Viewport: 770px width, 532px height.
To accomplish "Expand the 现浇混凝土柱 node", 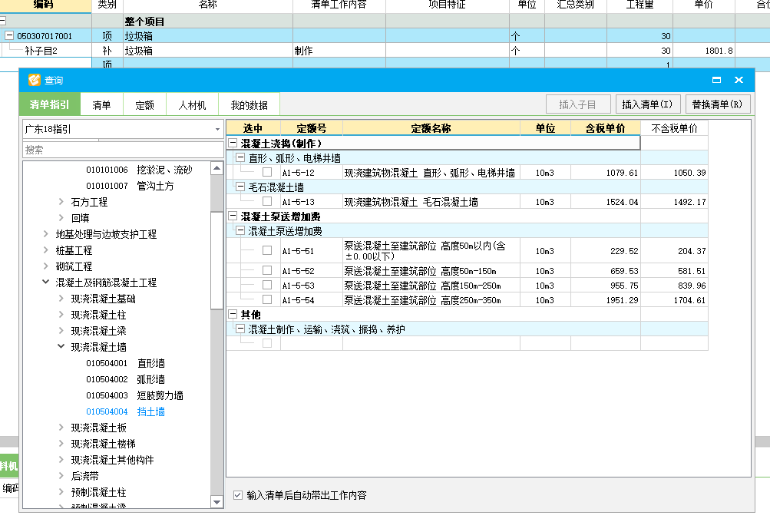I will click(x=61, y=315).
